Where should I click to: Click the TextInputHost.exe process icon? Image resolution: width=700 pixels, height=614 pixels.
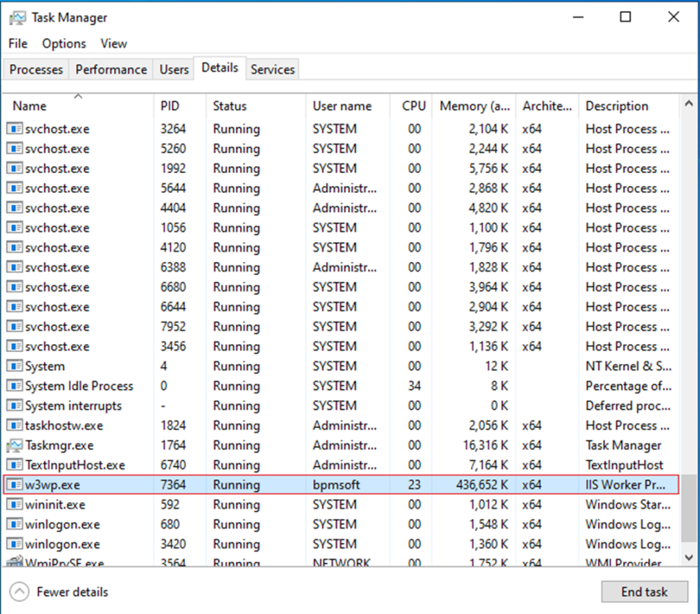[x=14, y=465]
